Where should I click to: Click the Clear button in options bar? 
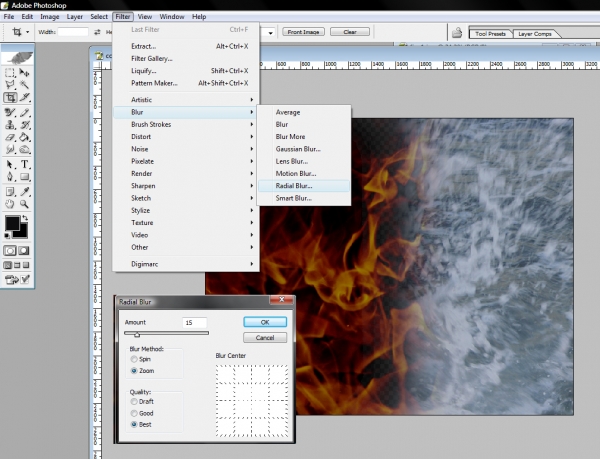(350, 32)
